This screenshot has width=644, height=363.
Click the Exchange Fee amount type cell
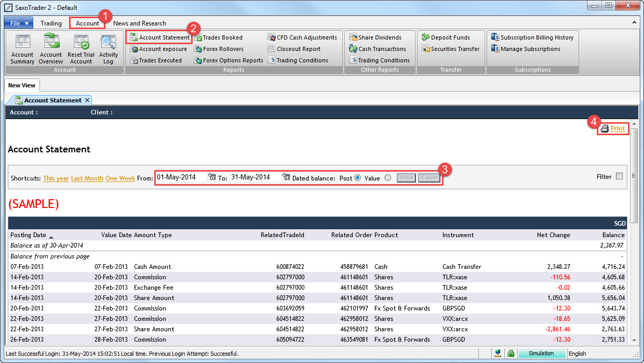tap(153, 288)
